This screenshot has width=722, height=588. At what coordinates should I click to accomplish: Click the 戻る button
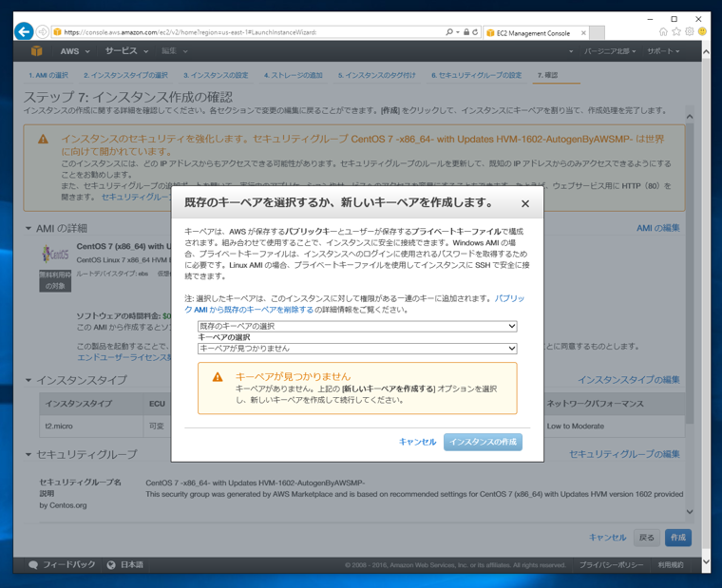tap(647, 538)
